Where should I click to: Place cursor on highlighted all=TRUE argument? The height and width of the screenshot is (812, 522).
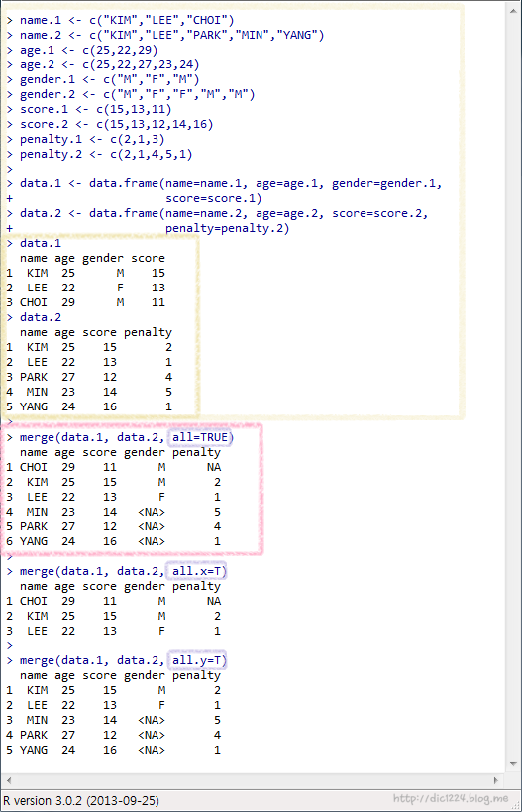pyautogui.click(x=200, y=437)
